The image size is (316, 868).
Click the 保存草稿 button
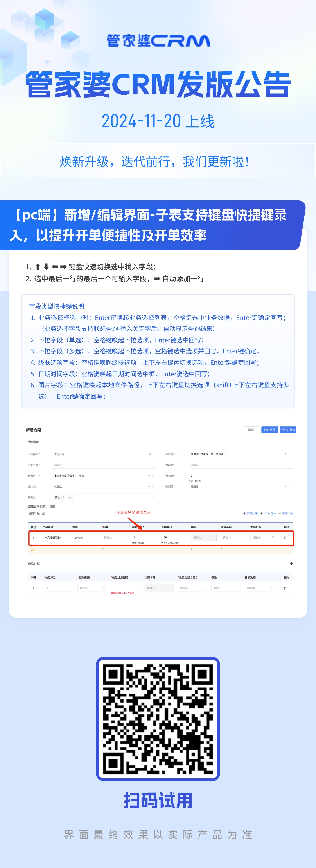[x=269, y=430]
